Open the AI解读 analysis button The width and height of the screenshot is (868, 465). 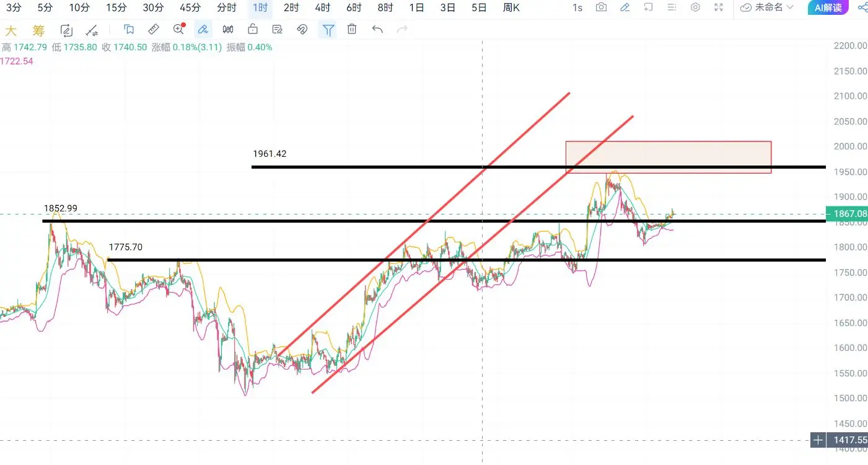point(828,7)
